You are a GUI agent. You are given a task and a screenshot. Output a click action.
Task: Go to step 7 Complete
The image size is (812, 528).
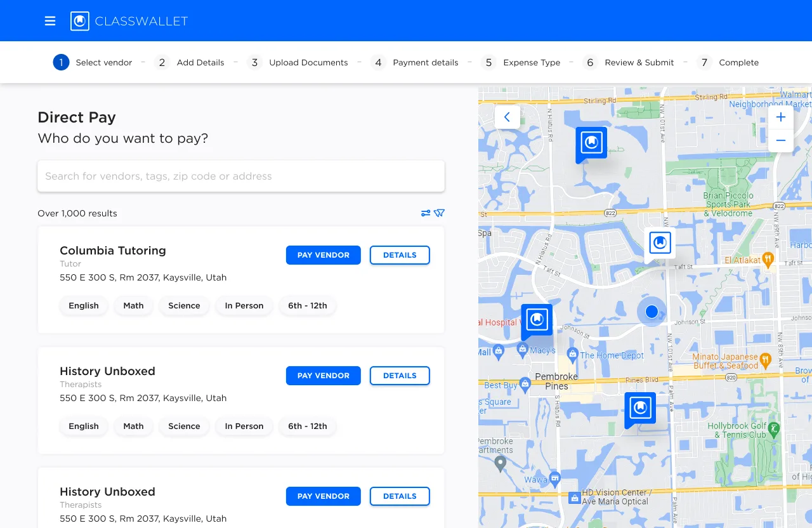(728, 62)
